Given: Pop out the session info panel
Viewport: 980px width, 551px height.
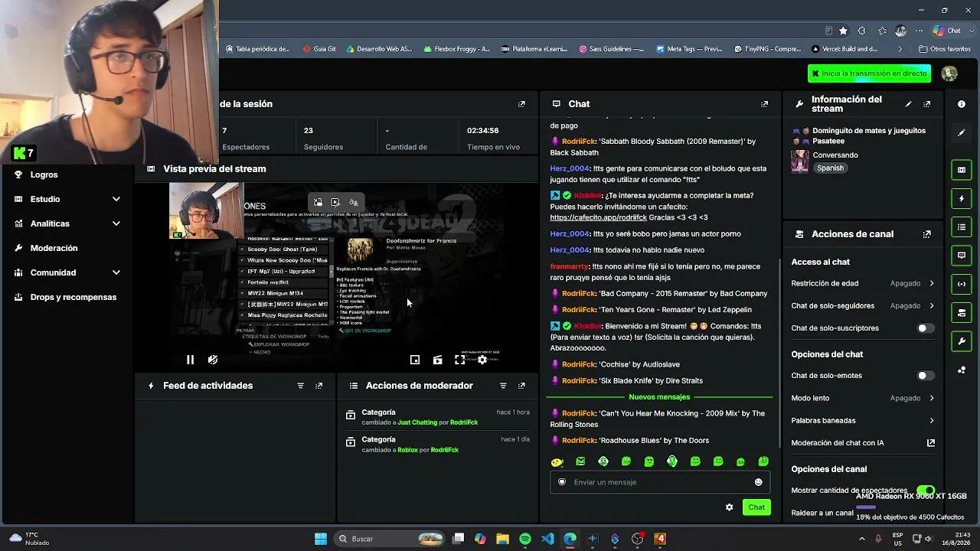Looking at the screenshot, I should pyautogui.click(x=521, y=104).
